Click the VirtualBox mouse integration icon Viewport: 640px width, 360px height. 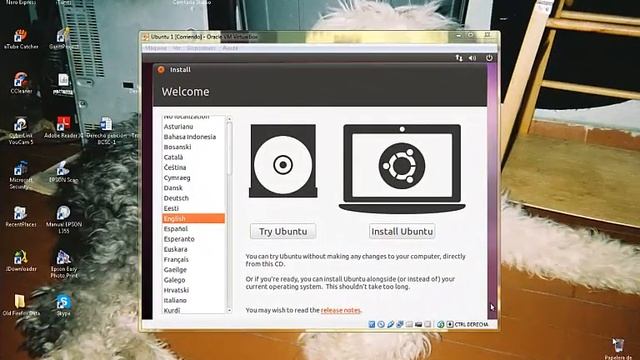(x=440, y=324)
